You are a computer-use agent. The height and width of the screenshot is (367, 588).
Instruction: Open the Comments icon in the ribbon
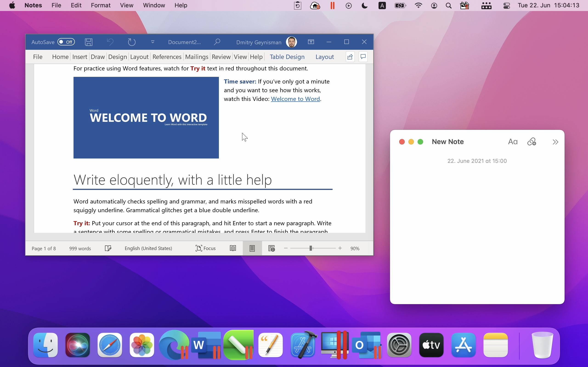(363, 57)
